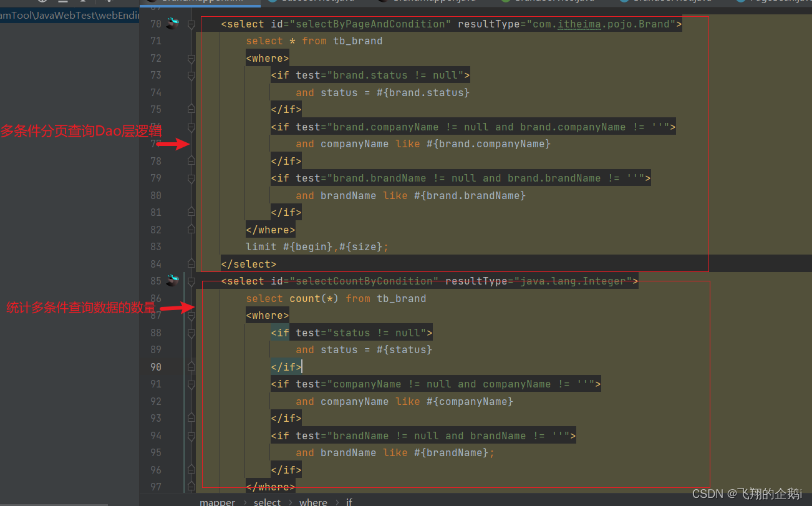Click the text and status = #{brand.status}
This screenshot has width=812, height=506.
(x=383, y=92)
